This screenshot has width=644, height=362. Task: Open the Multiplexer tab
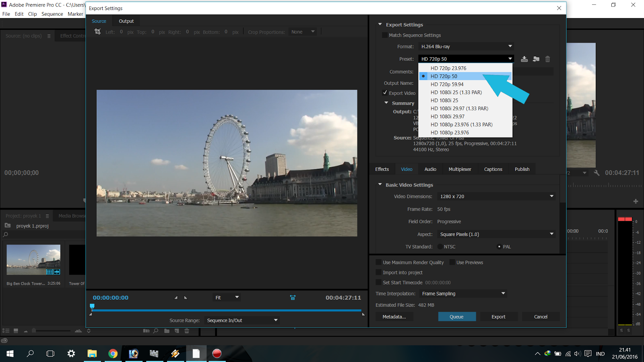coord(460,169)
